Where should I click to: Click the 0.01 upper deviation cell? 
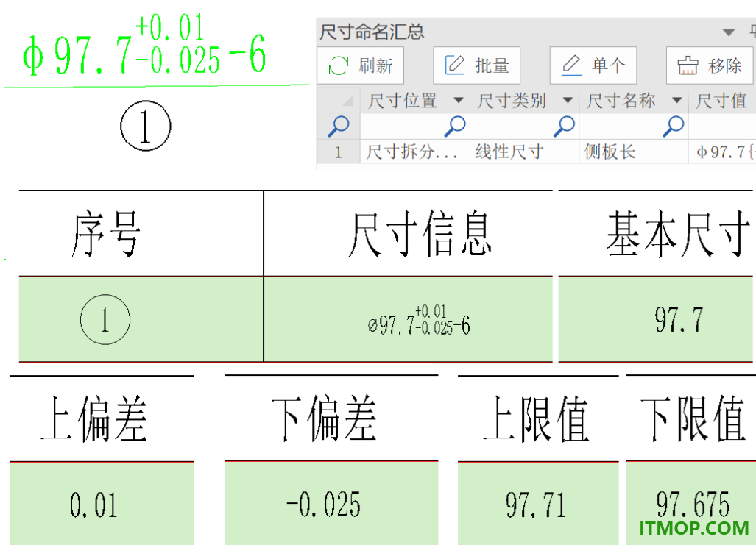[x=102, y=504]
